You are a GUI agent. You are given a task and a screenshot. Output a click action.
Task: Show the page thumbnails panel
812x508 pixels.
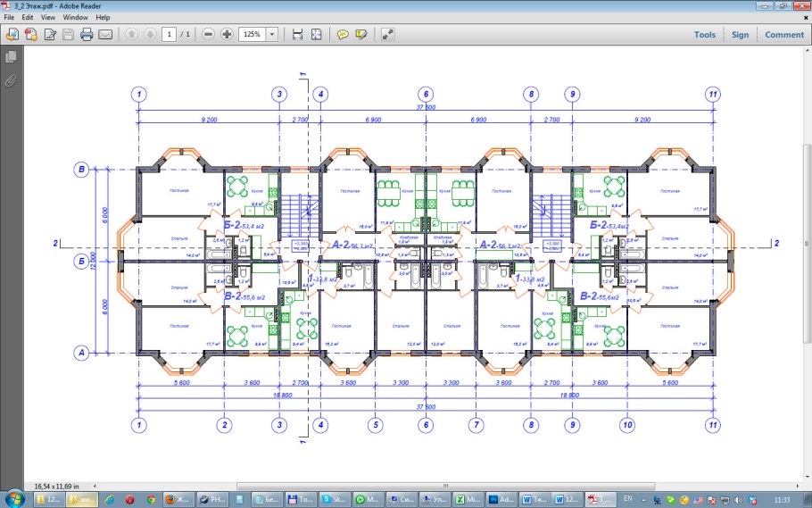point(12,57)
